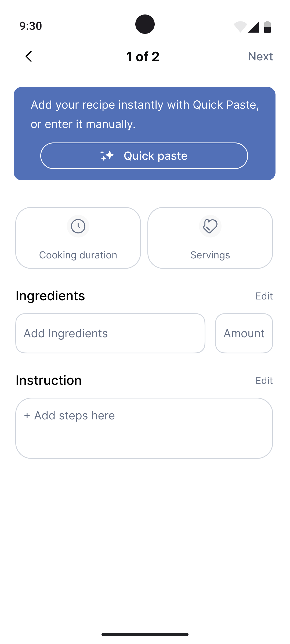This screenshot has width=290, height=644.
Task: Tap the plus sign before Add steps
Action: (x=27, y=415)
